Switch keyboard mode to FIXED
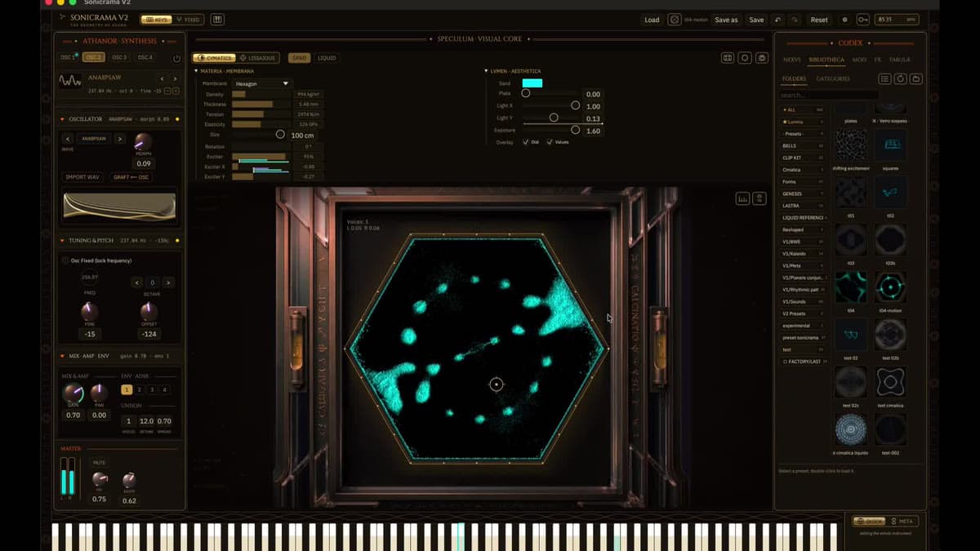Image resolution: width=980 pixels, height=551 pixels. click(189, 20)
